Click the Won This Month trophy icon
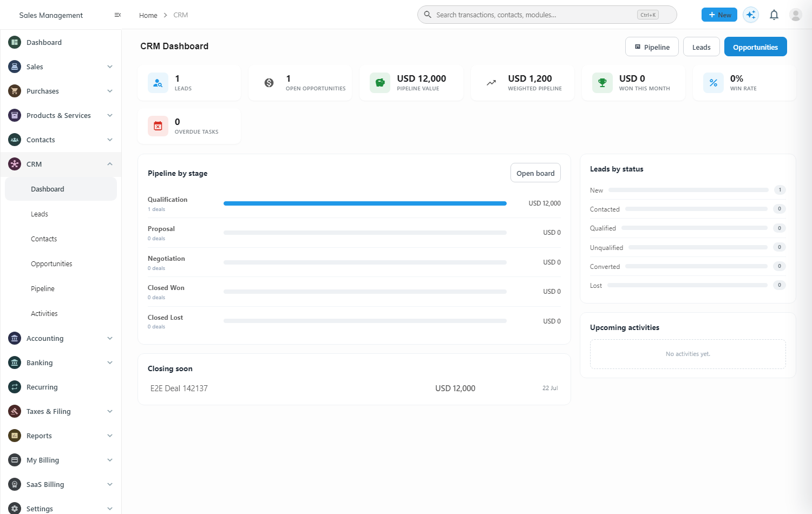 603,83
